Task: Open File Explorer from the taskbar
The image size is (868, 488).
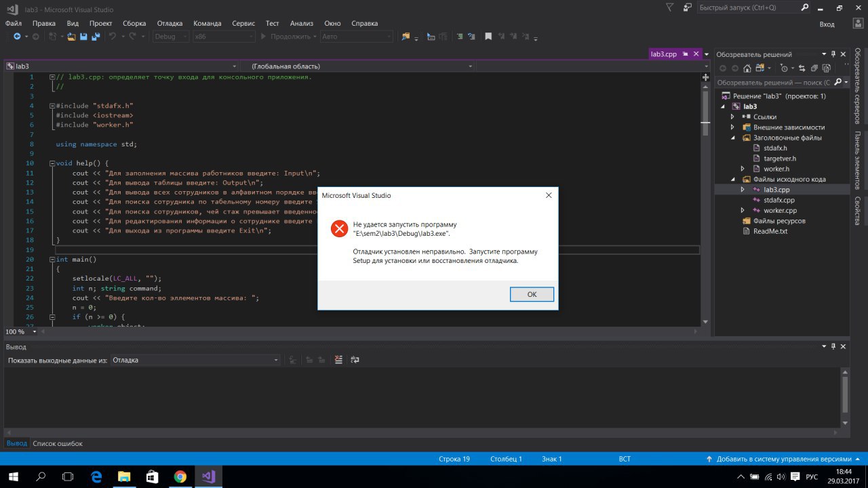Action: pos(124,476)
